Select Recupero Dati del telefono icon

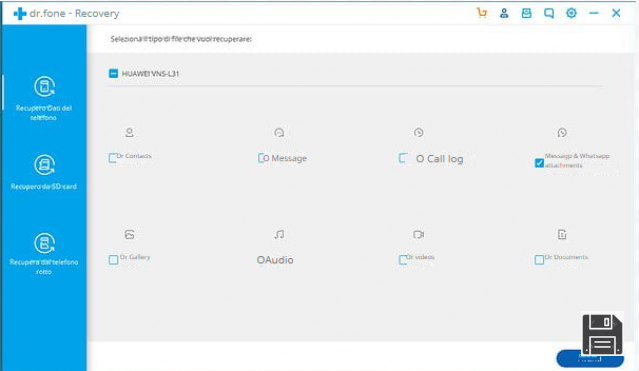click(44, 86)
